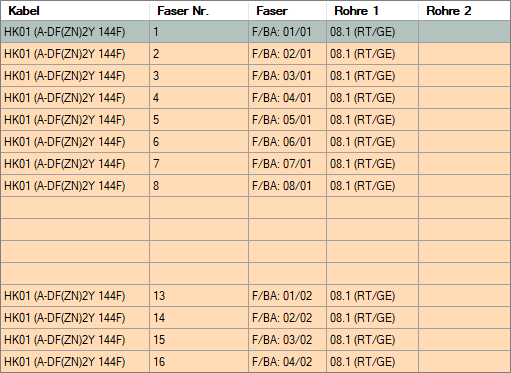The height and width of the screenshot is (373, 511).
Task: Click the cell showing Faser Nr. 3
Action: tap(199, 76)
